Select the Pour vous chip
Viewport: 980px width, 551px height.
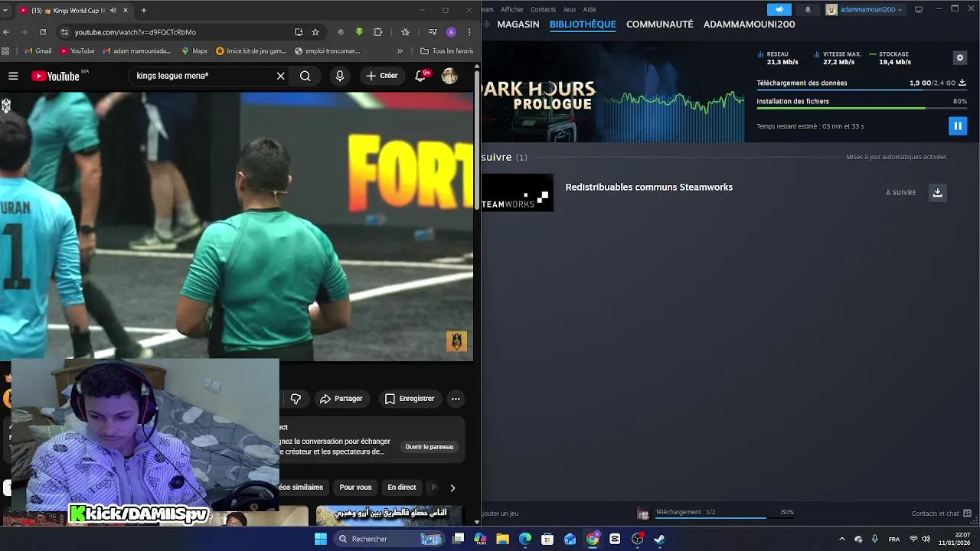355,487
